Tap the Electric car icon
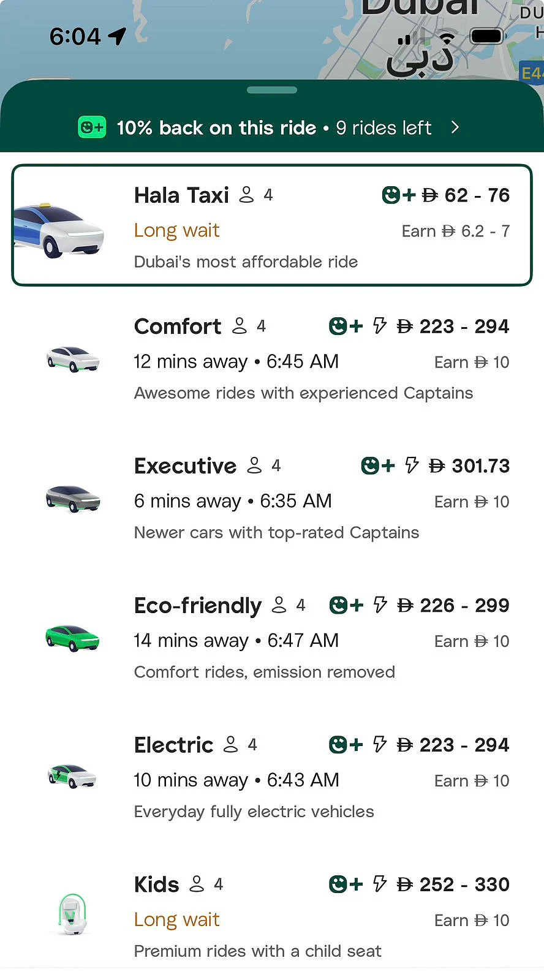The image size is (544, 980). click(72, 777)
